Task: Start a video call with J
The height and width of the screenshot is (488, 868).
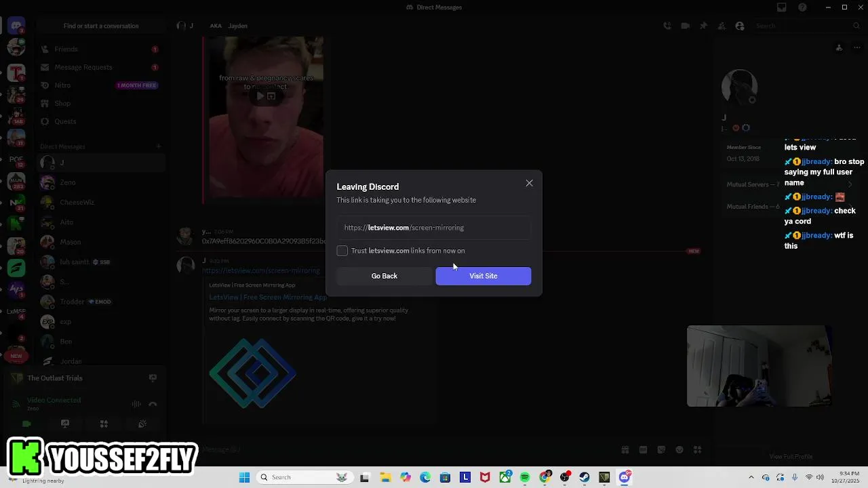Action: 686,26
